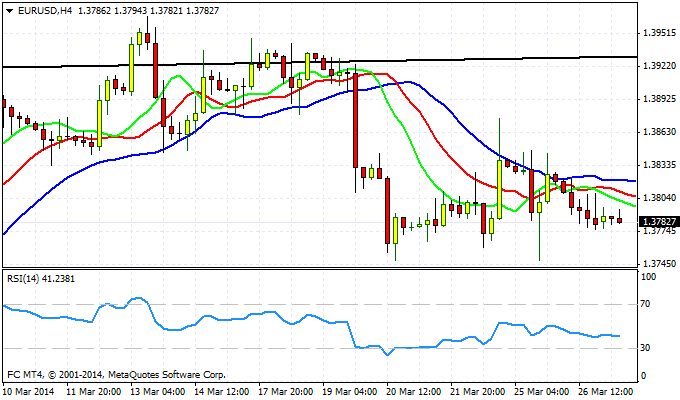Screen dimensions: 680x400
Task: Click the 1.38335 price axis label
Action: [660, 165]
